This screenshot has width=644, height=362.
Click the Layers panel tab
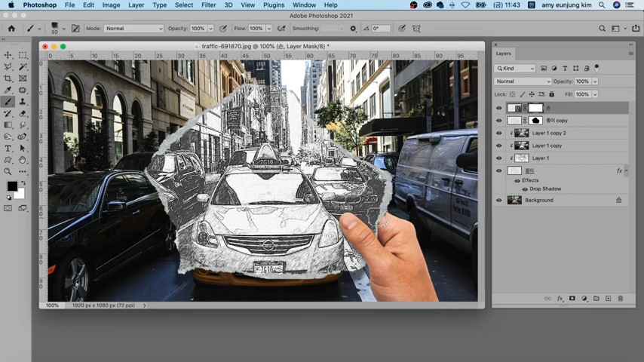(x=503, y=54)
